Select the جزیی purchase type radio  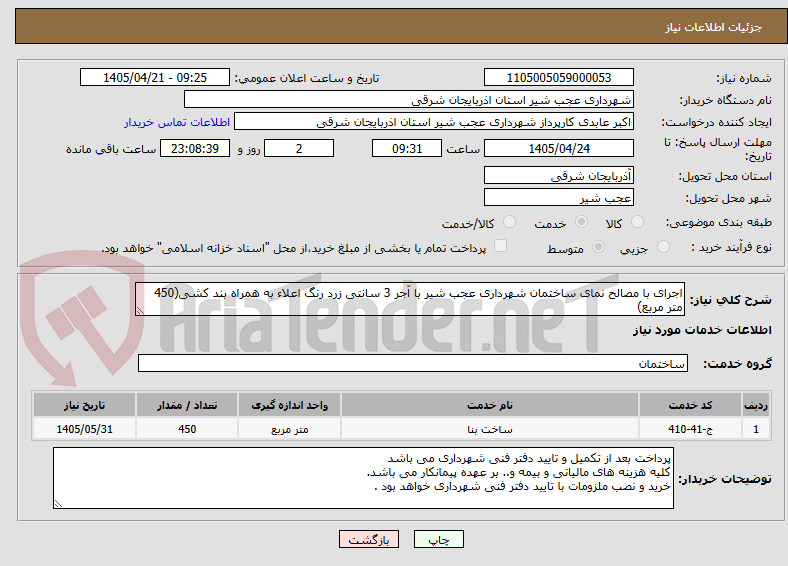click(x=663, y=247)
